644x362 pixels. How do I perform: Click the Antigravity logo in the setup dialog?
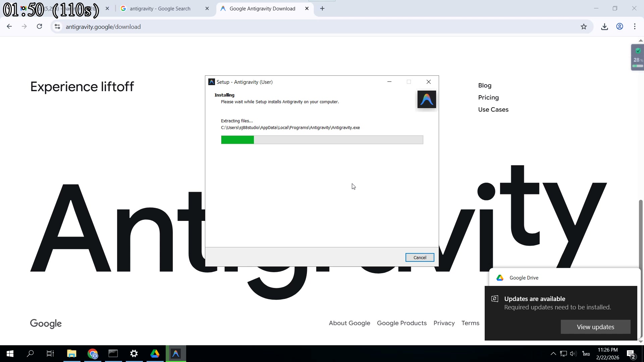coord(426,99)
